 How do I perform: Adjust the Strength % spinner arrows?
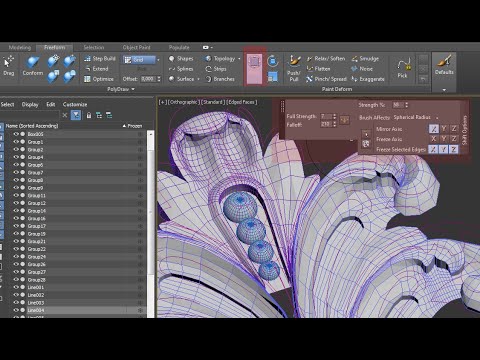click(x=406, y=105)
